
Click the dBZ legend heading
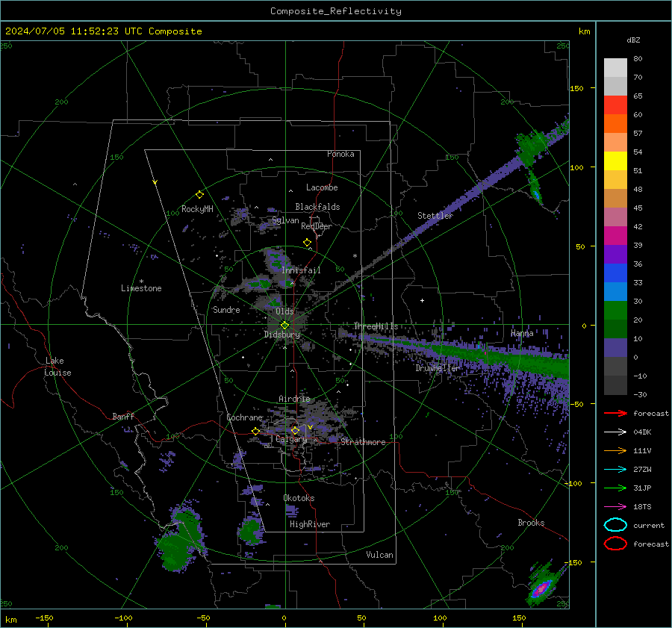633,40
